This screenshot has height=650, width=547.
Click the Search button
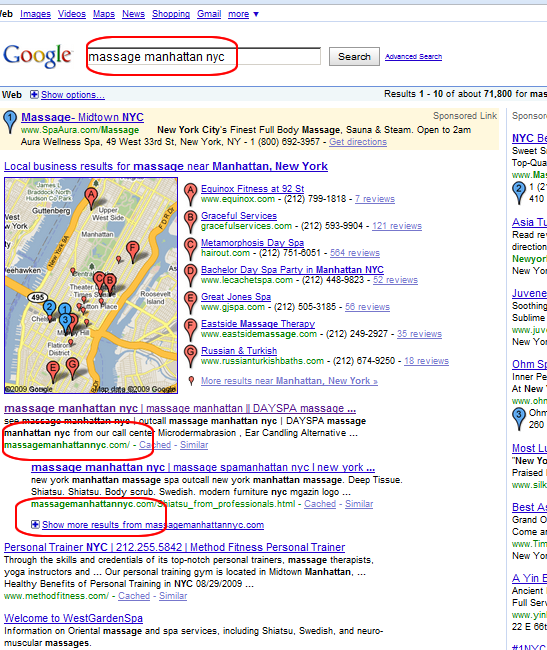354,56
